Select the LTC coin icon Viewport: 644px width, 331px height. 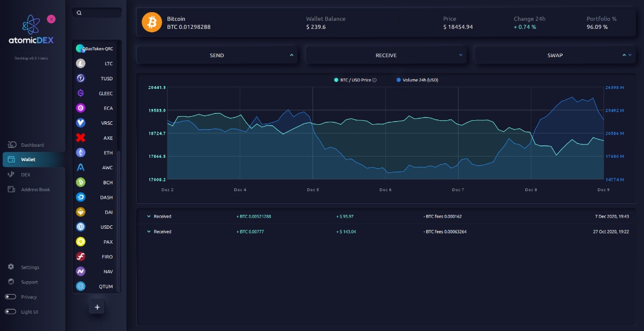click(x=81, y=64)
